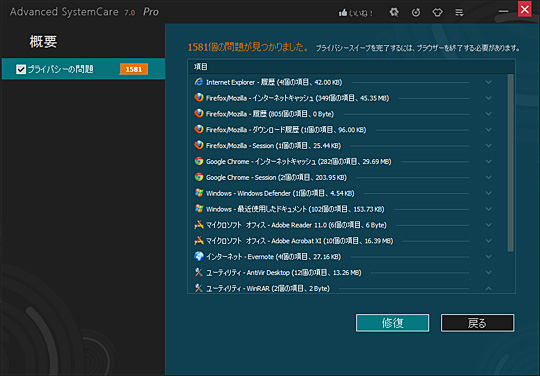Click the 修復 repair button
The width and height of the screenshot is (540, 376).
392,323
